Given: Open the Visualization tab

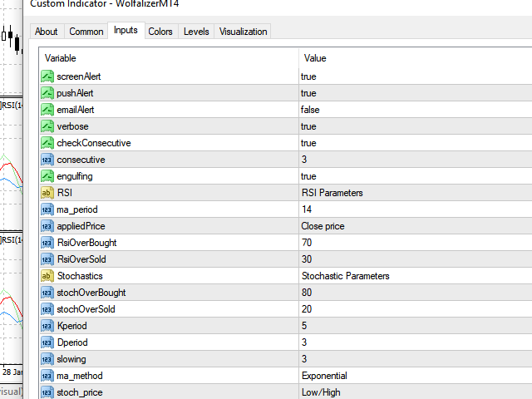Looking at the screenshot, I should coord(243,32).
